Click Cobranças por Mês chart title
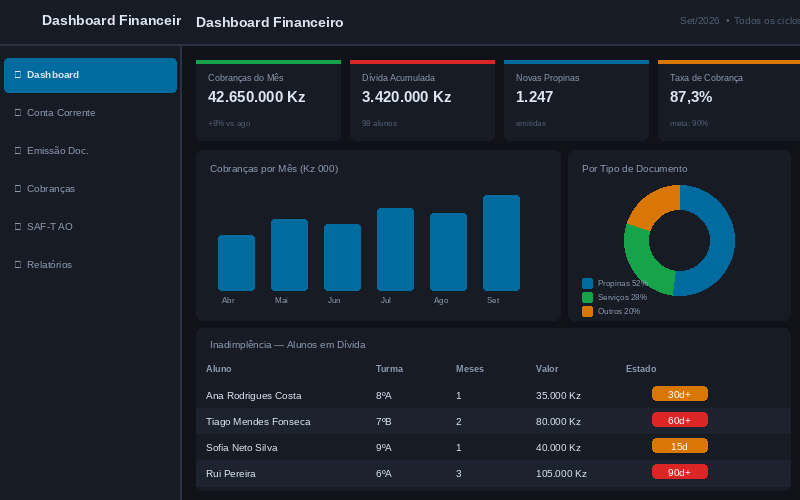This screenshot has height=500, width=800. [x=274, y=169]
